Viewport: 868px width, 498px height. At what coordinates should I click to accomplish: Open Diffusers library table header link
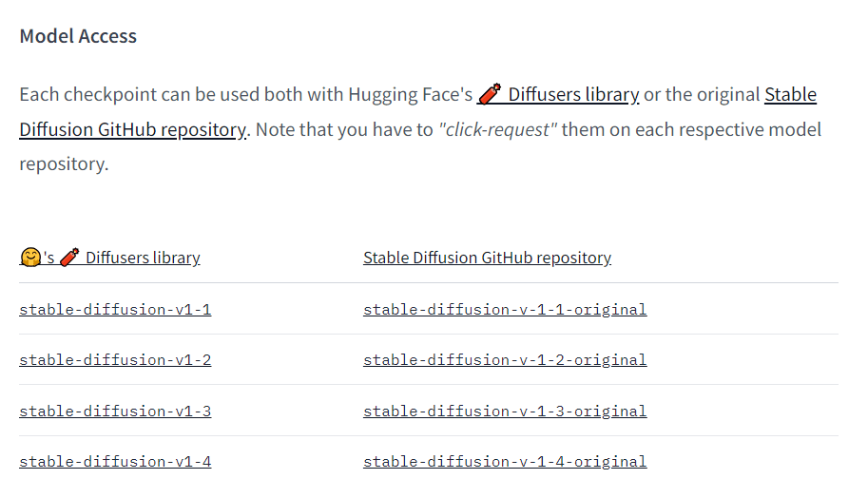coord(143,258)
